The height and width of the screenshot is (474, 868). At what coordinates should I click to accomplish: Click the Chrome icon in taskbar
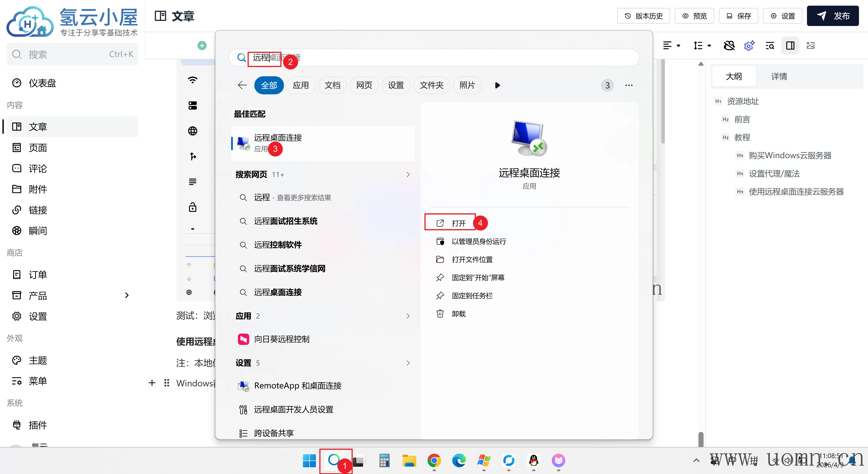pos(434,460)
